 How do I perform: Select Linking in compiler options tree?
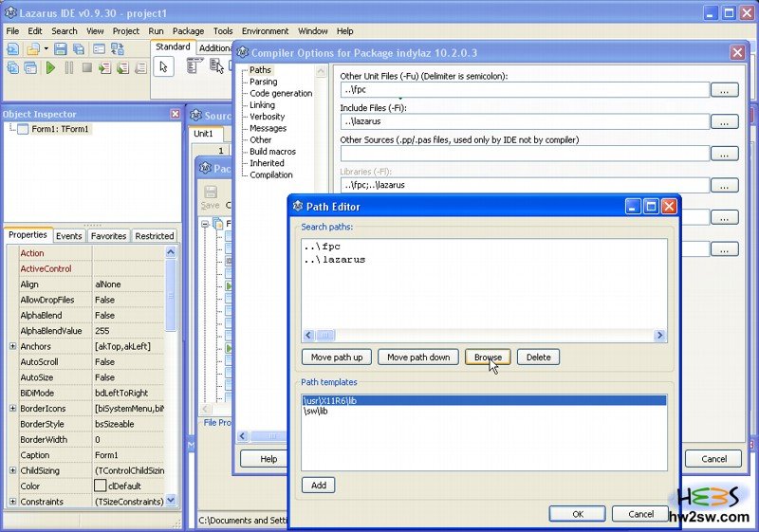tap(262, 105)
